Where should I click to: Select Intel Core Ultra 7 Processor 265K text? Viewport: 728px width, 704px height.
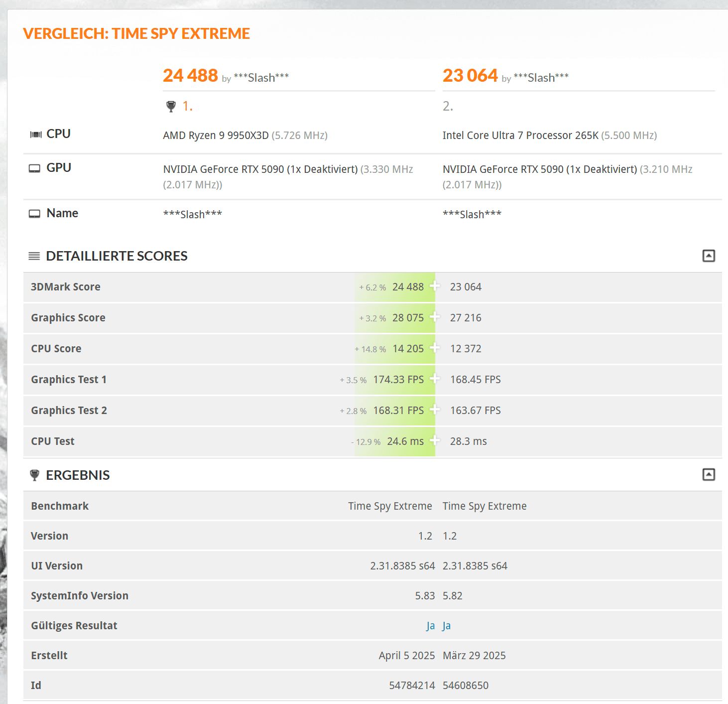pos(520,136)
